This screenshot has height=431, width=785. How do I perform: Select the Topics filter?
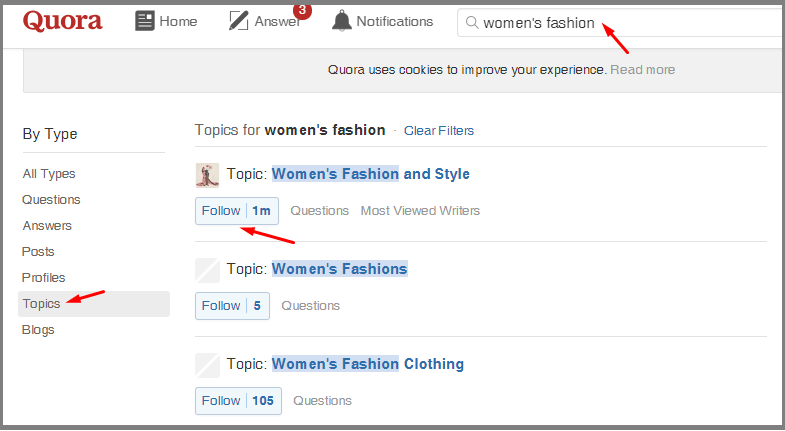(94, 304)
